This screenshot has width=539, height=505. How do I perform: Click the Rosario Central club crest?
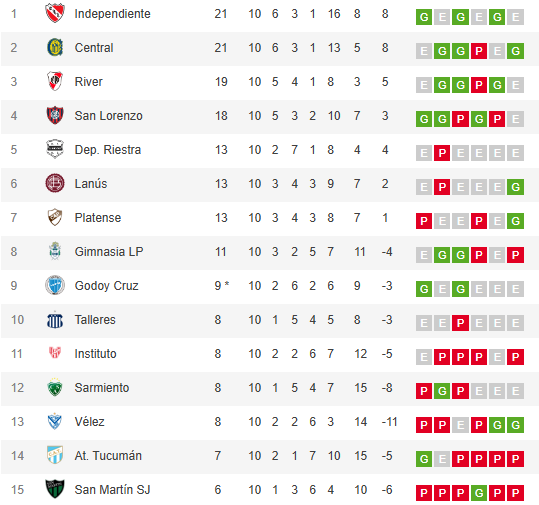coord(55,47)
